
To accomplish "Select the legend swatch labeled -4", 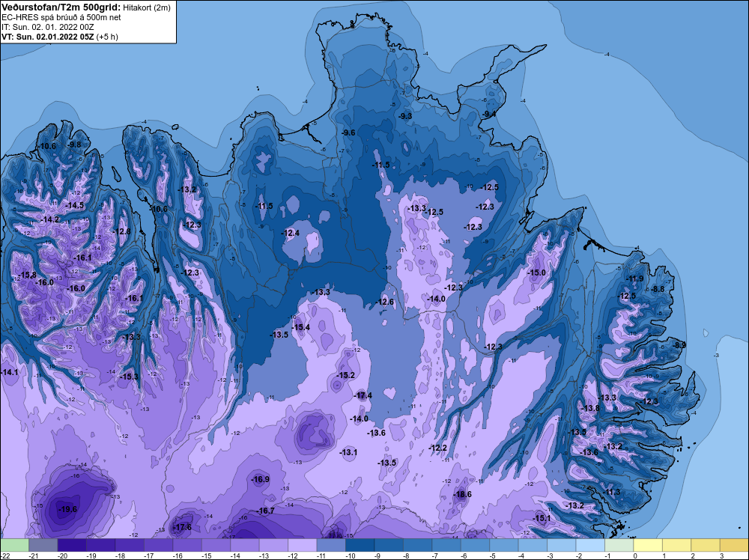I will [533, 545].
